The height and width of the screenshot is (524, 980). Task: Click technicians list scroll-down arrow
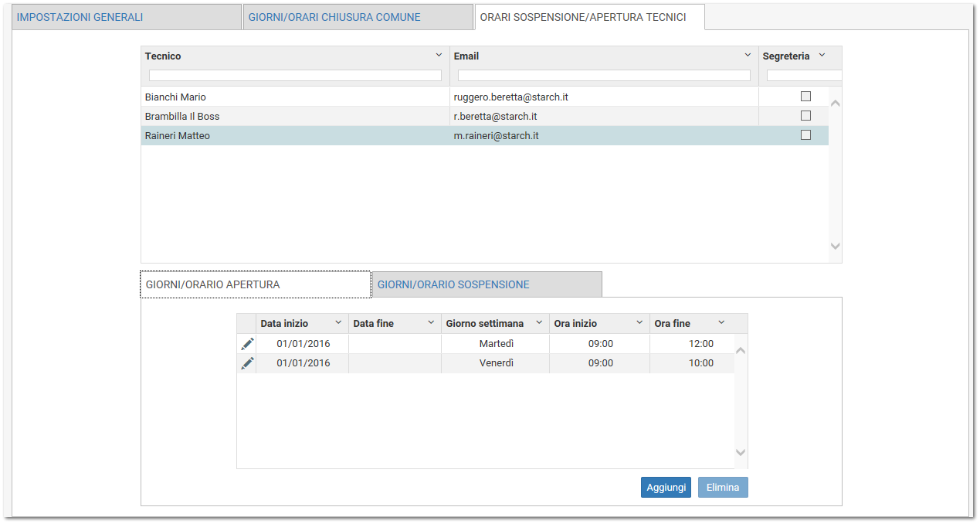(x=835, y=246)
